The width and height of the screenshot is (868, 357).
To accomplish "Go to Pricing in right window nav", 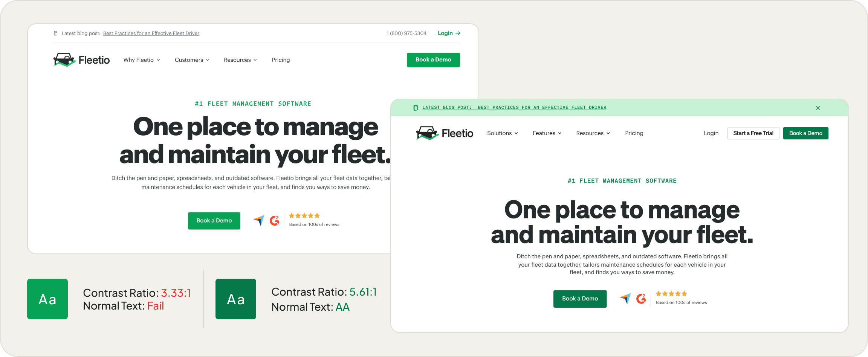I will coord(634,133).
